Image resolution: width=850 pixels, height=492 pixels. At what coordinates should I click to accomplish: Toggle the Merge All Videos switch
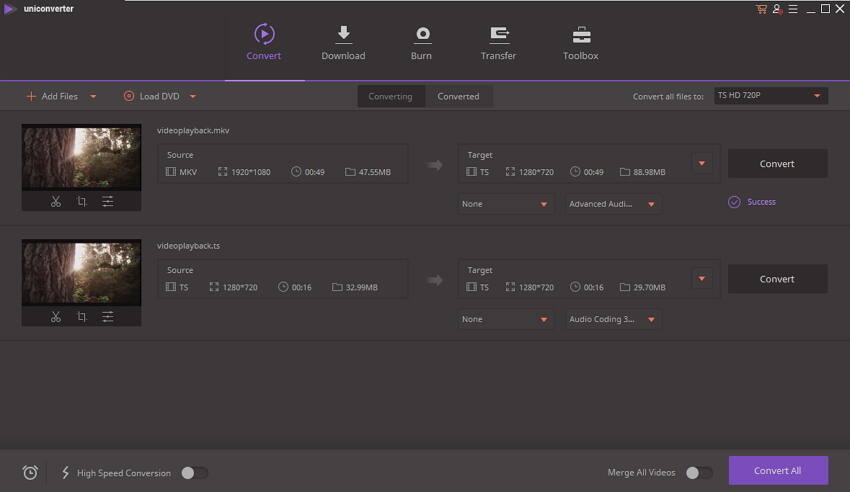(699, 473)
